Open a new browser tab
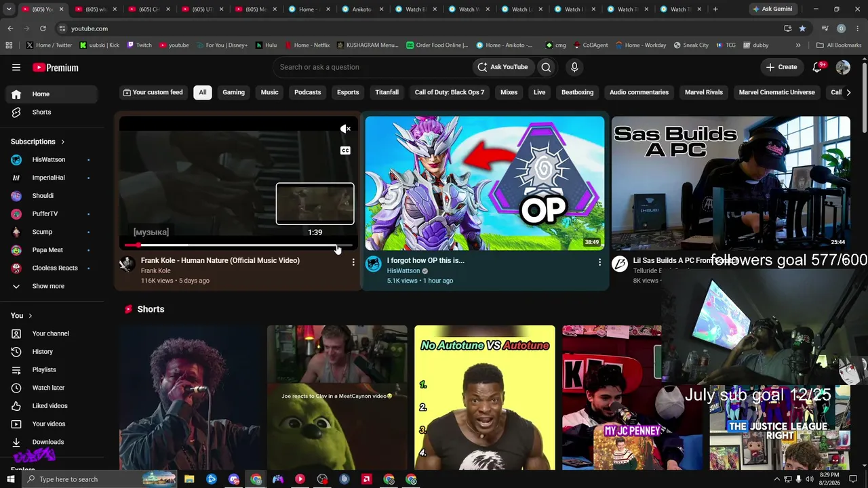 [x=715, y=9]
